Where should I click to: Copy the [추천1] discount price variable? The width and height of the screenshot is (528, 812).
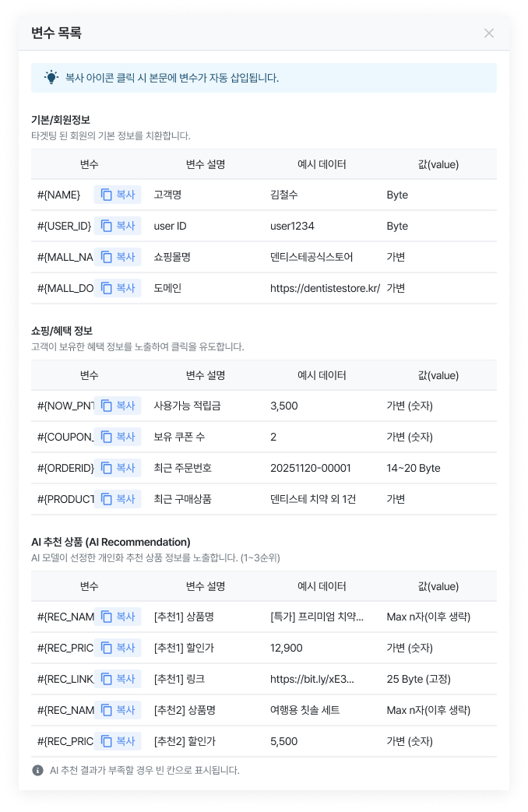tap(117, 648)
